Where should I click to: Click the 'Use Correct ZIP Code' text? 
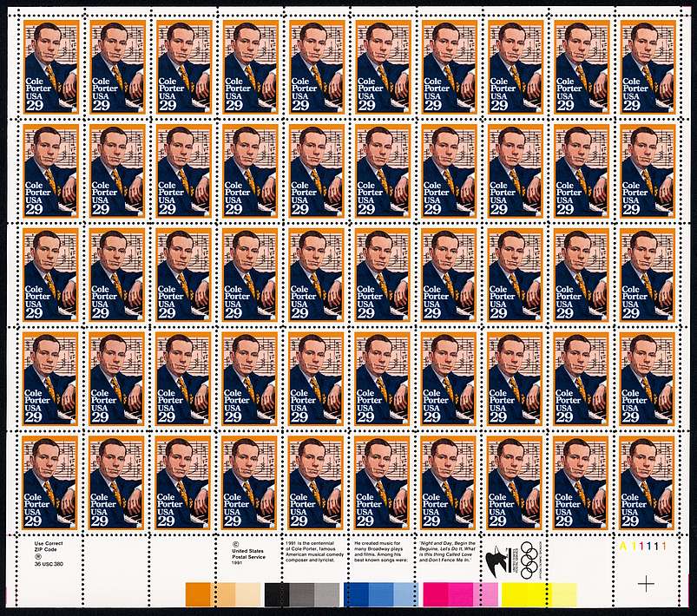click(49, 547)
